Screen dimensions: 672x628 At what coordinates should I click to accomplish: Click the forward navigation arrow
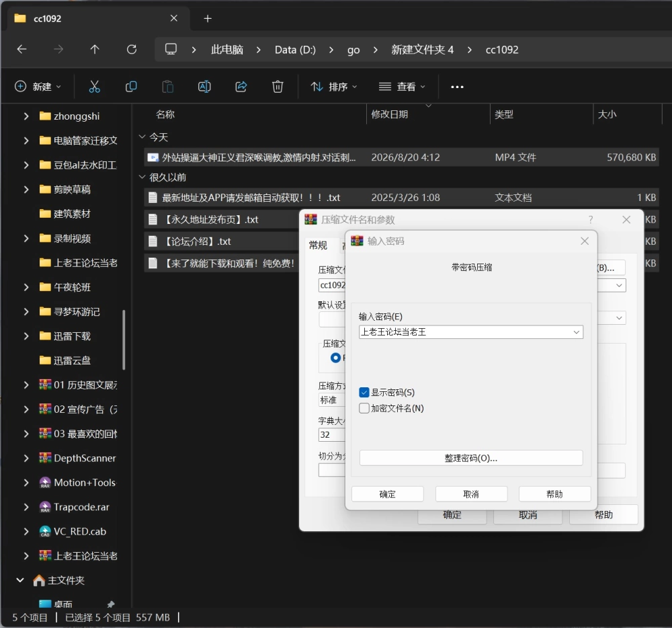(58, 50)
